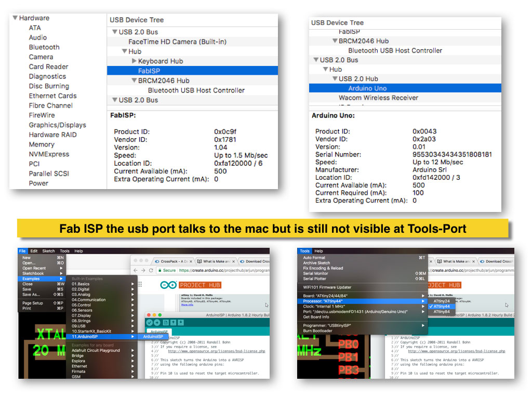
Task: Choose Burn Bootloader in Tools menu
Action: [x=362, y=331]
